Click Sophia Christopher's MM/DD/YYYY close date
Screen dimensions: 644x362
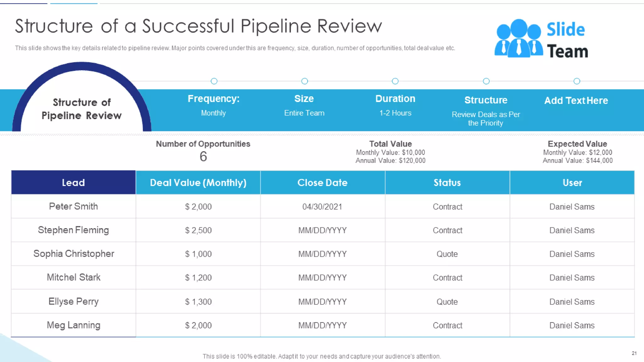tap(323, 254)
